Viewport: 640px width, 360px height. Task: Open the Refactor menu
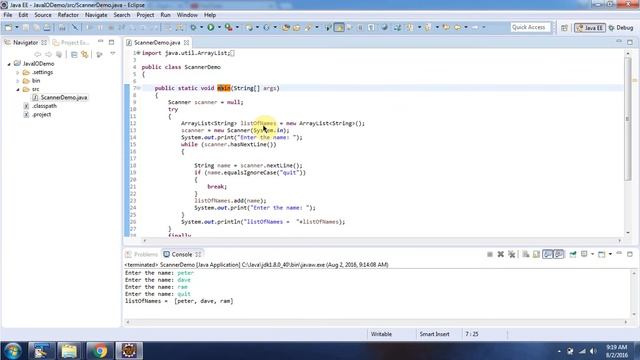(68, 15)
